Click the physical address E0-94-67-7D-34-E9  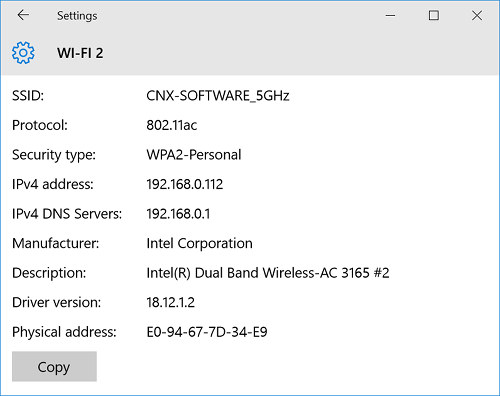pyautogui.click(x=207, y=332)
